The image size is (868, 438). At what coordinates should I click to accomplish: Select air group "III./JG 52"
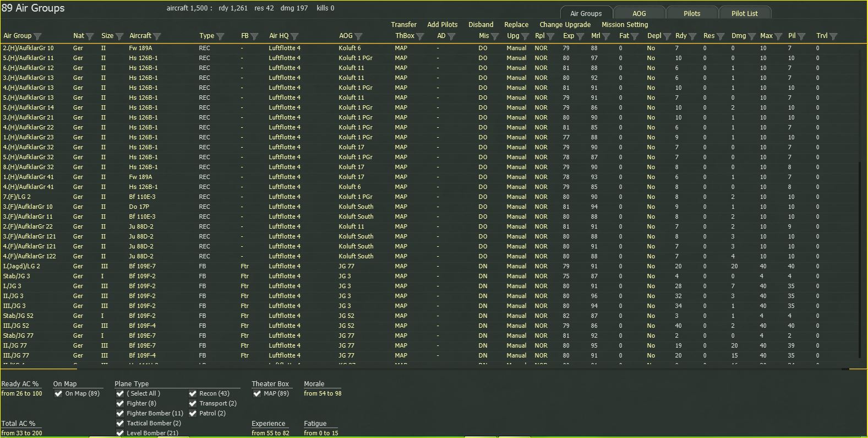(16, 326)
